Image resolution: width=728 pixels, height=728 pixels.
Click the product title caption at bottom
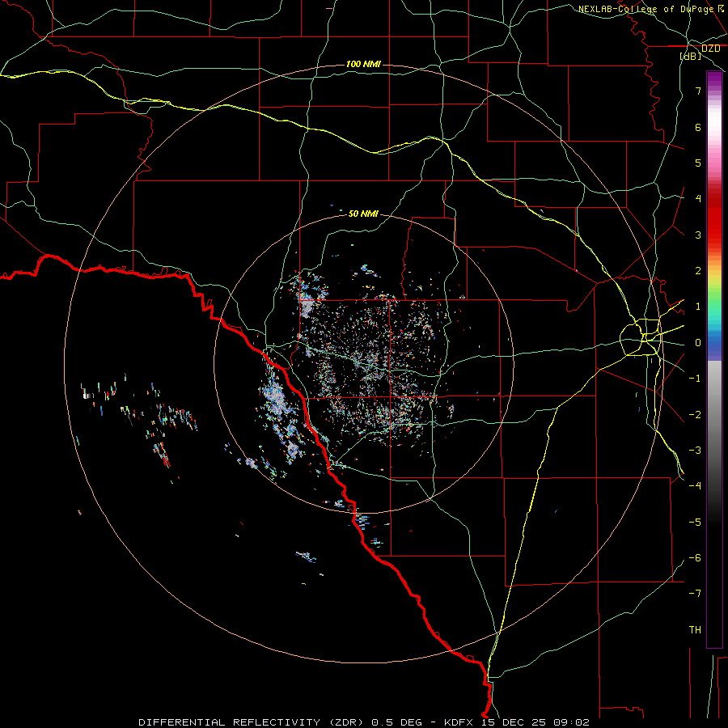coord(364,722)
